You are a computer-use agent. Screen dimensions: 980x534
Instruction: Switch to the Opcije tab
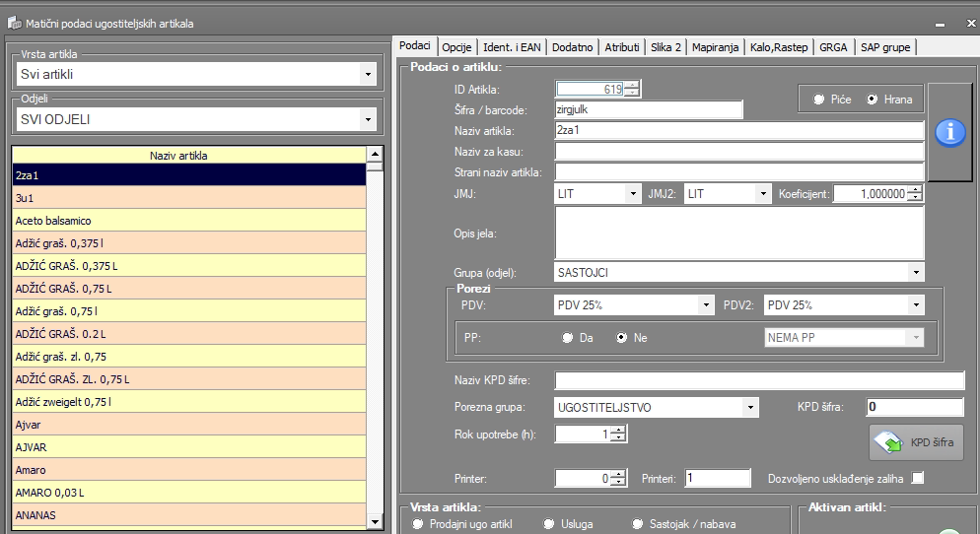click(x=457, y=47)
